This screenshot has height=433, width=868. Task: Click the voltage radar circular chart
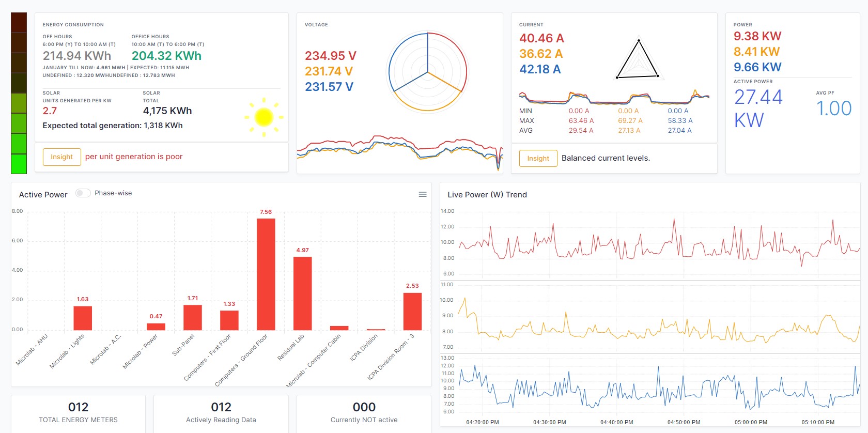[428, 72]
